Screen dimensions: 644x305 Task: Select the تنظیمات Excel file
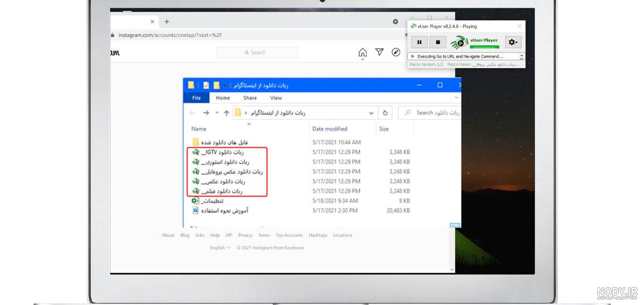pos(208,201)
